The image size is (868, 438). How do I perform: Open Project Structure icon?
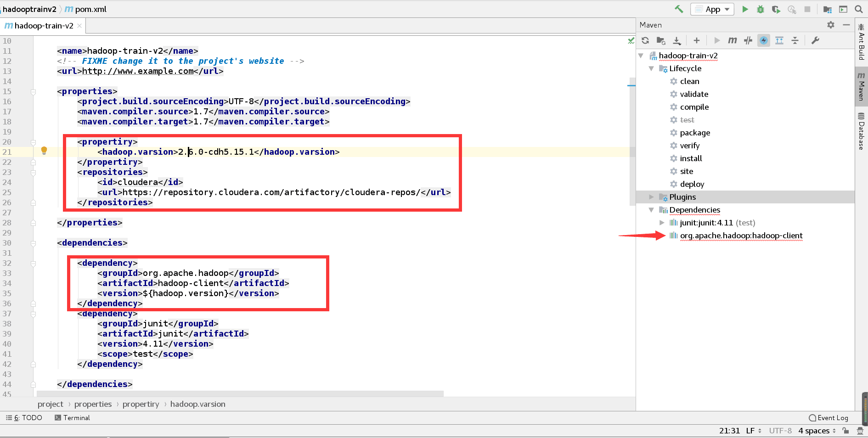[828, 9]
